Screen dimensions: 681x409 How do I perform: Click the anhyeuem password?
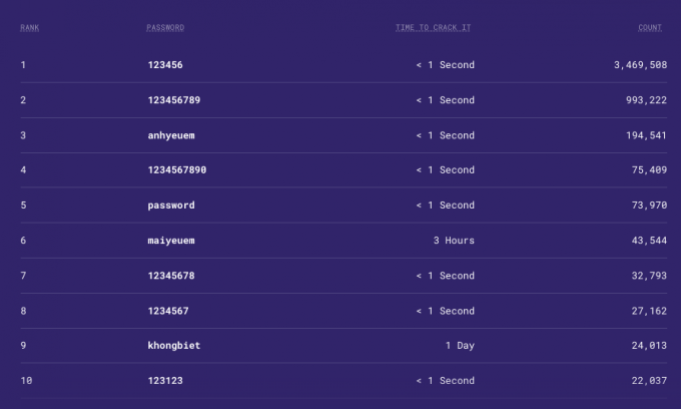(171, 135)
